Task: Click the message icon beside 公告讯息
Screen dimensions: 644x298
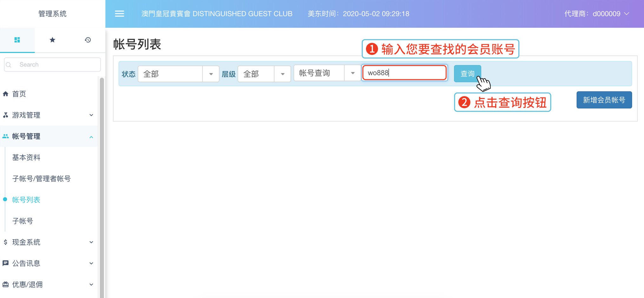Action: [x=5, y=263]
